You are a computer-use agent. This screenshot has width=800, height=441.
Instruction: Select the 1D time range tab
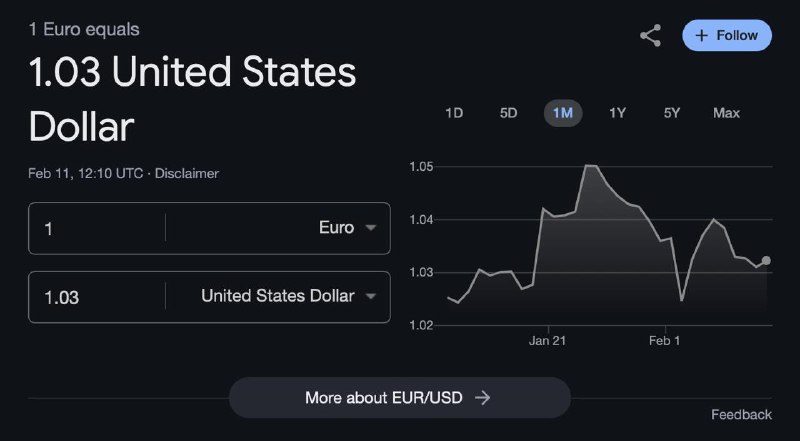click(454, 113)
